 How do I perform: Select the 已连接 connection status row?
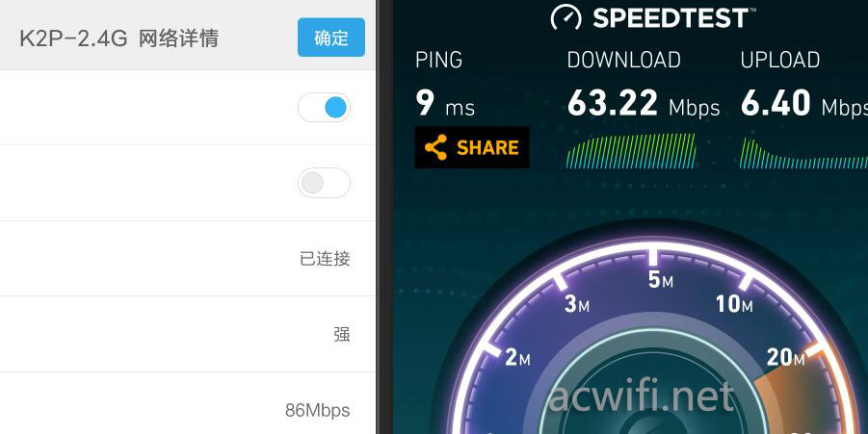point(188,258)
